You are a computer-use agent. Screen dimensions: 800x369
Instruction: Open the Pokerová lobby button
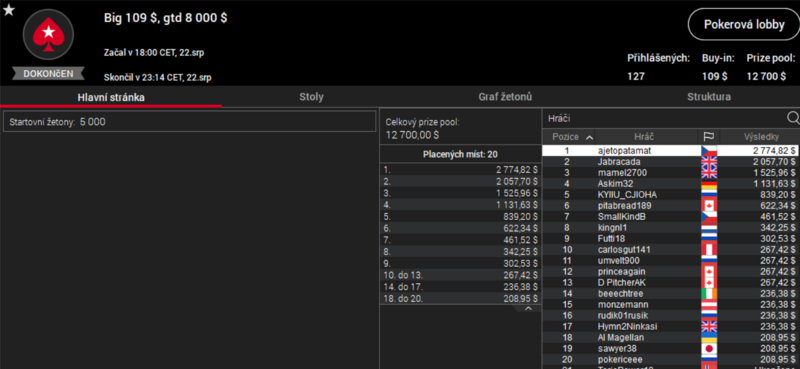coord(744,24)
